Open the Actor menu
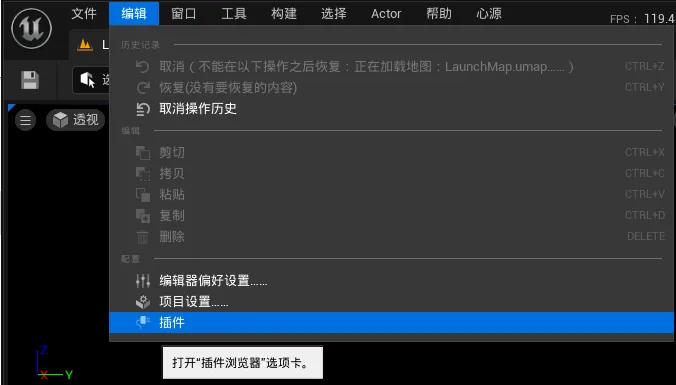This screenshot has width=676, height=385. [386, 13]
